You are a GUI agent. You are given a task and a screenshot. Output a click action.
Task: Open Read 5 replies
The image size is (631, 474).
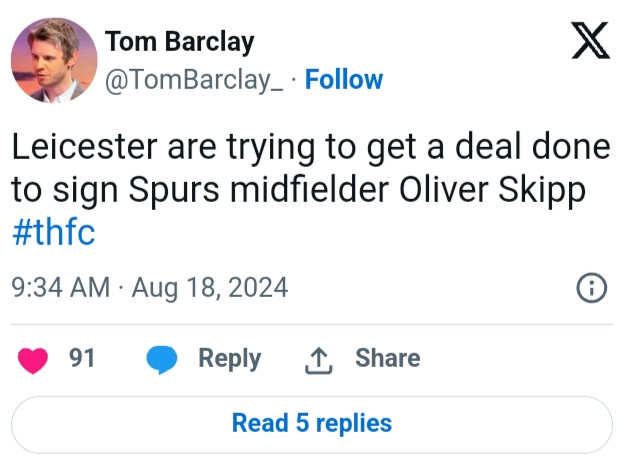[x=311, y=423]
